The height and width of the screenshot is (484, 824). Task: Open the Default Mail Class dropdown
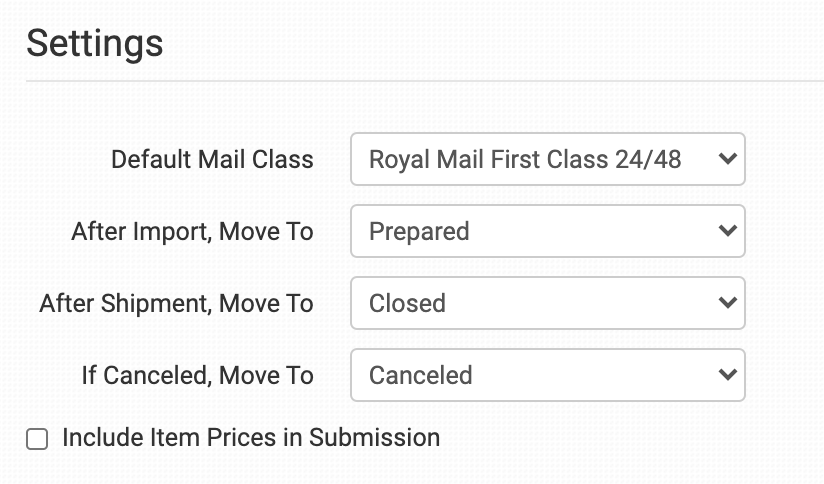547,159
